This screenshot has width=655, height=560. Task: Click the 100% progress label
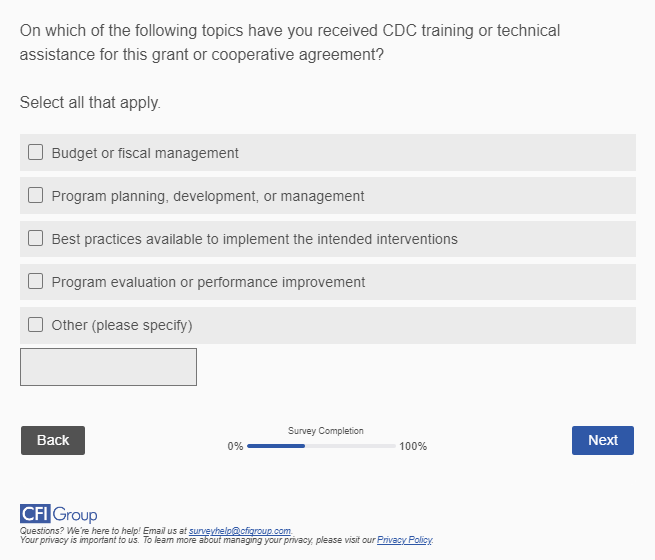(413, 446)
